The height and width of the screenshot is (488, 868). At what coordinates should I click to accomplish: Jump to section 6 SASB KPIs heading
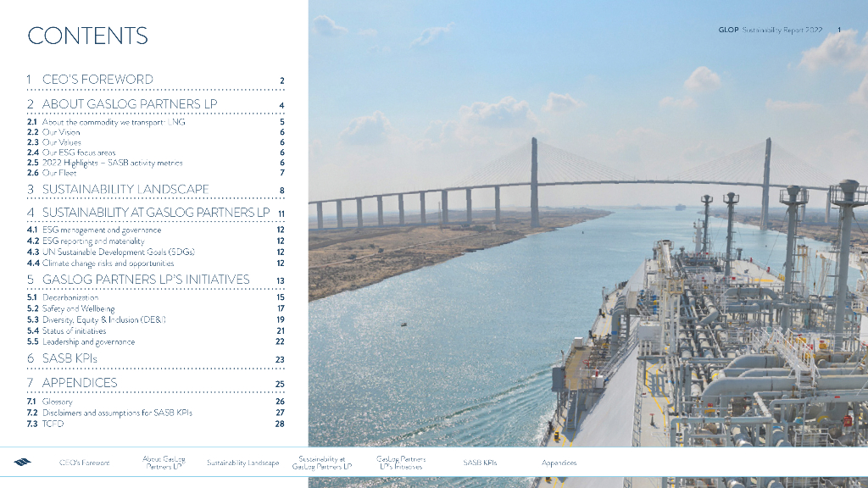pyautogui.click(x=156, y=358)
